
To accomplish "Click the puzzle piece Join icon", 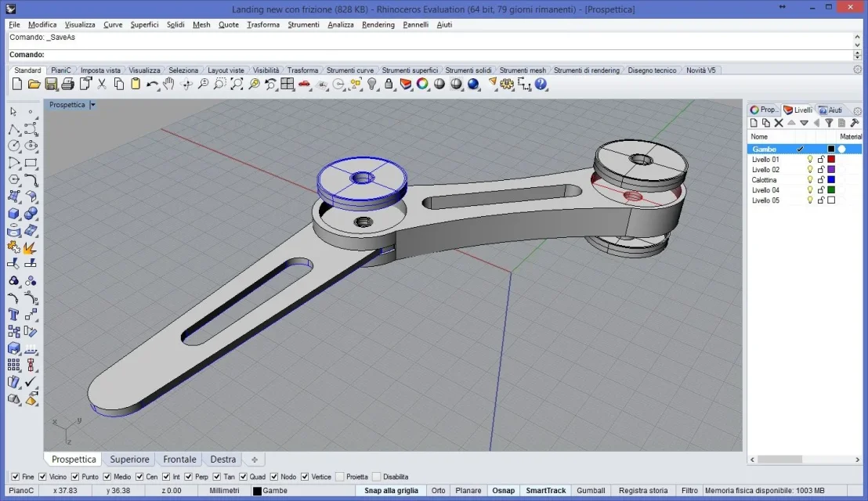I will 14,247.
